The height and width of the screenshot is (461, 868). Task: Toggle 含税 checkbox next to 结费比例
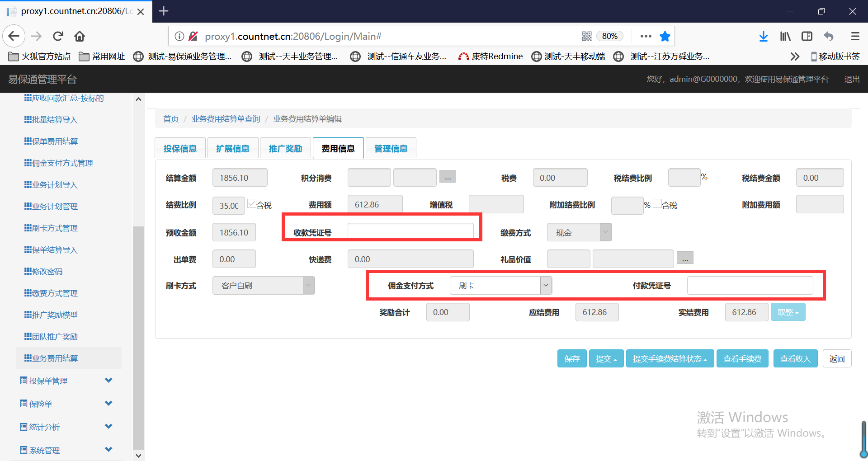(x=252, y=203)
